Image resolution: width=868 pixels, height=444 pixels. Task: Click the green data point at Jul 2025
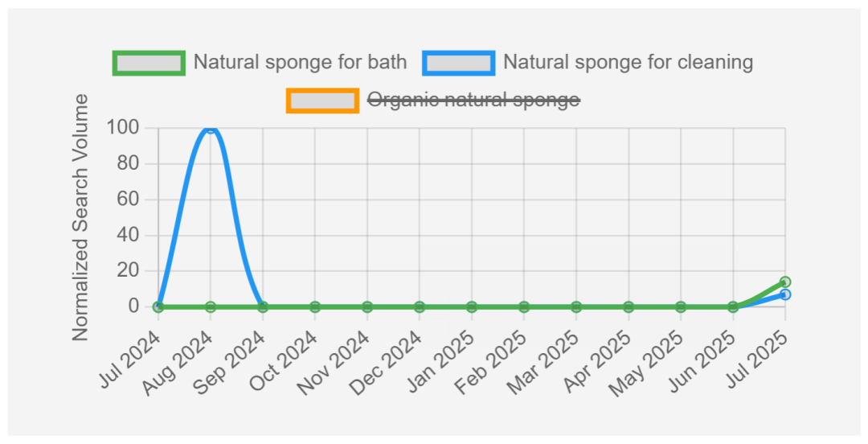tap(785, 282)
